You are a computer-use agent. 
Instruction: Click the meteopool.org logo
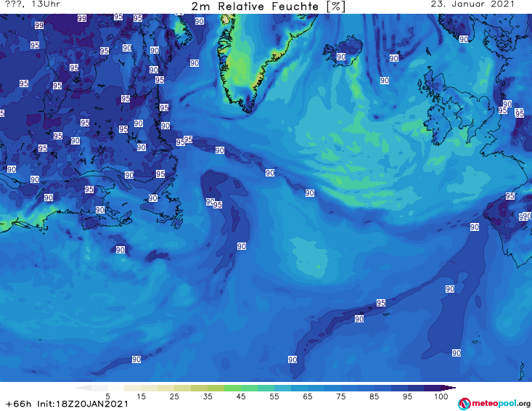click(x=494, y=404)
